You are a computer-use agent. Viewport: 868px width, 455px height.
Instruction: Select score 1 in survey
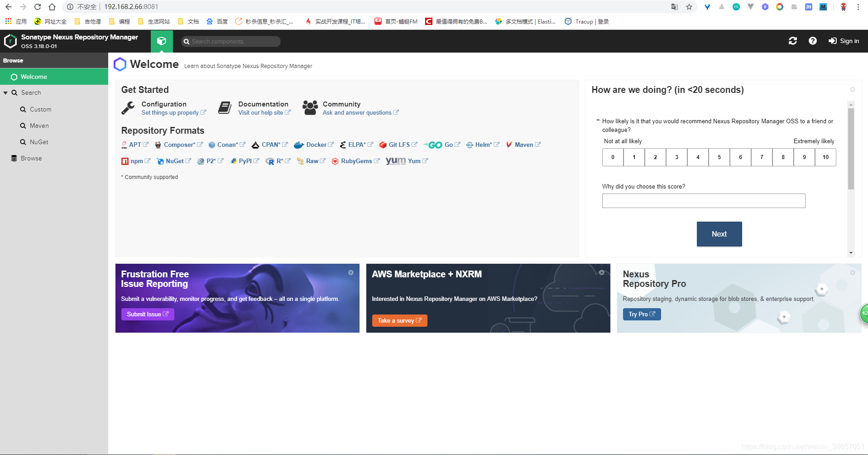(x=634, y=157)
